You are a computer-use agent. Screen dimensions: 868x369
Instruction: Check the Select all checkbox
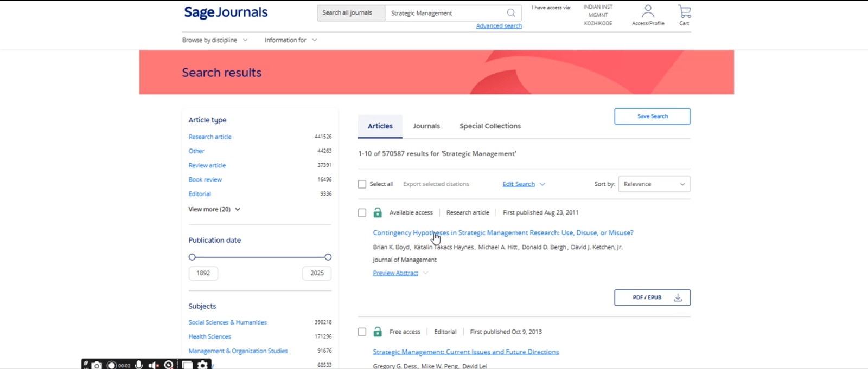point(362,184)
